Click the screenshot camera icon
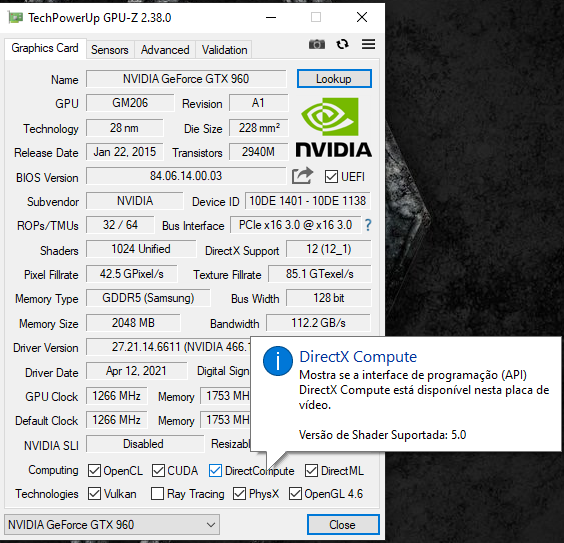The height and width of the screenshot is (543, 564). coord(317,44)
